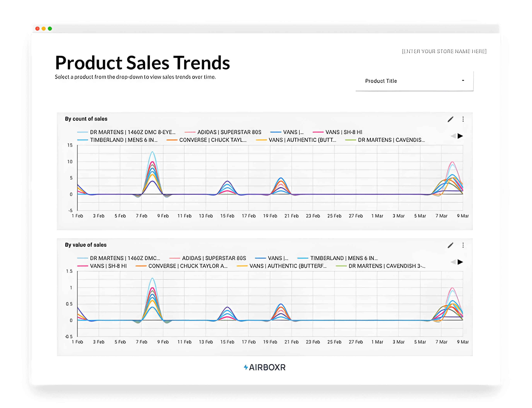
Task: Toggle CONVERSE CHUCK TAYL in count chart
Action: [x=207, y=140]
